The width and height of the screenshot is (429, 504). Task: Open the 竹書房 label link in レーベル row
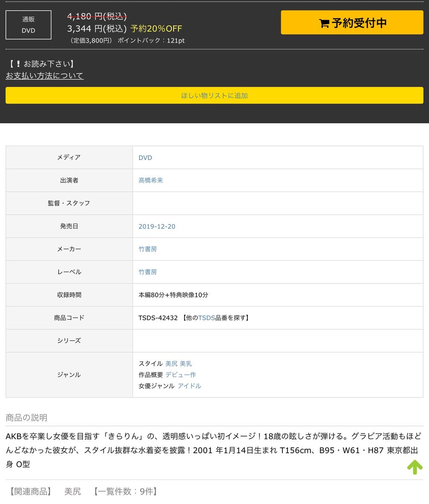click(148, 272)
